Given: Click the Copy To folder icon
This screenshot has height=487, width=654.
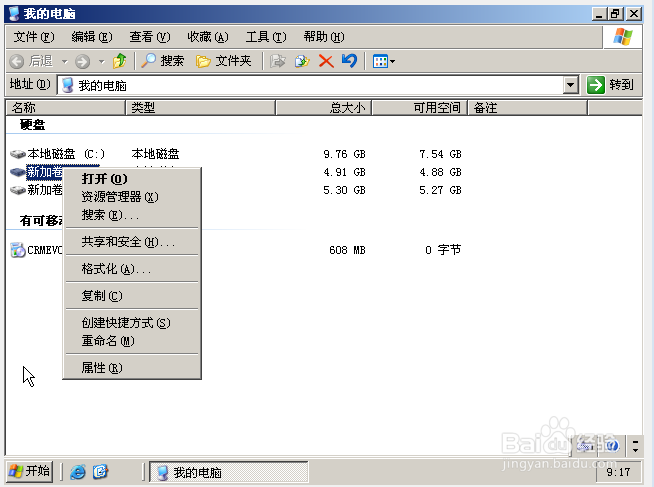Looking at the screenshot, I should pyautogui.click(x=302, y=61).
